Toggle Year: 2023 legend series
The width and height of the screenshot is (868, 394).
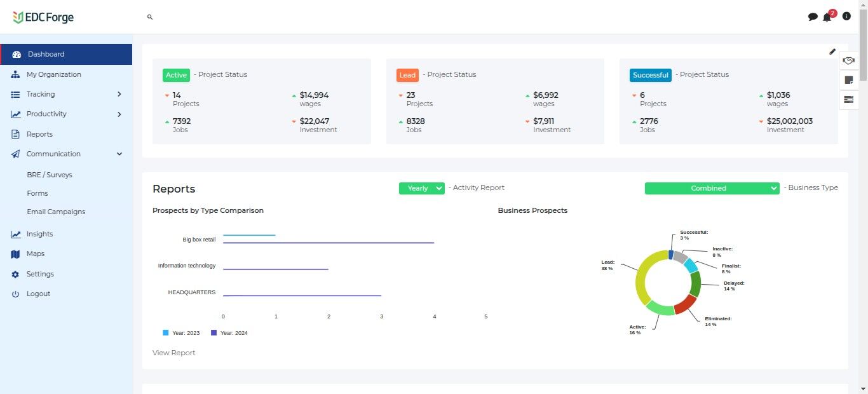tap(181, 332)
